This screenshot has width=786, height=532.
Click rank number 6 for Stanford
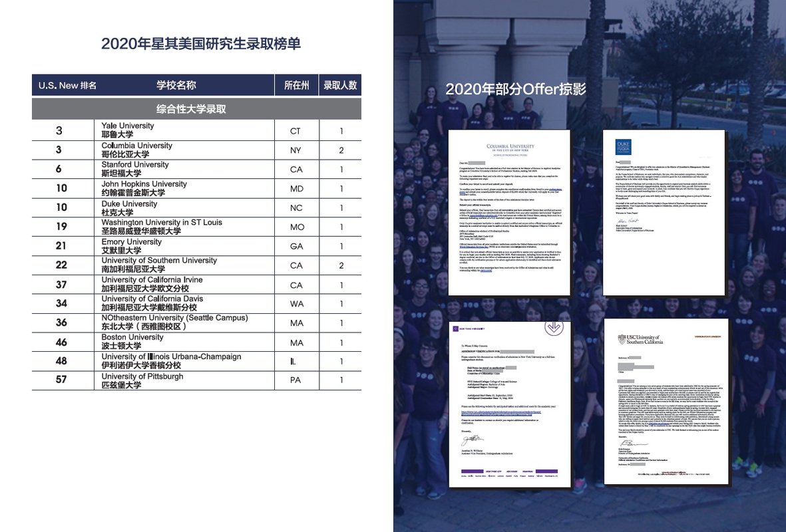(59, 169)
